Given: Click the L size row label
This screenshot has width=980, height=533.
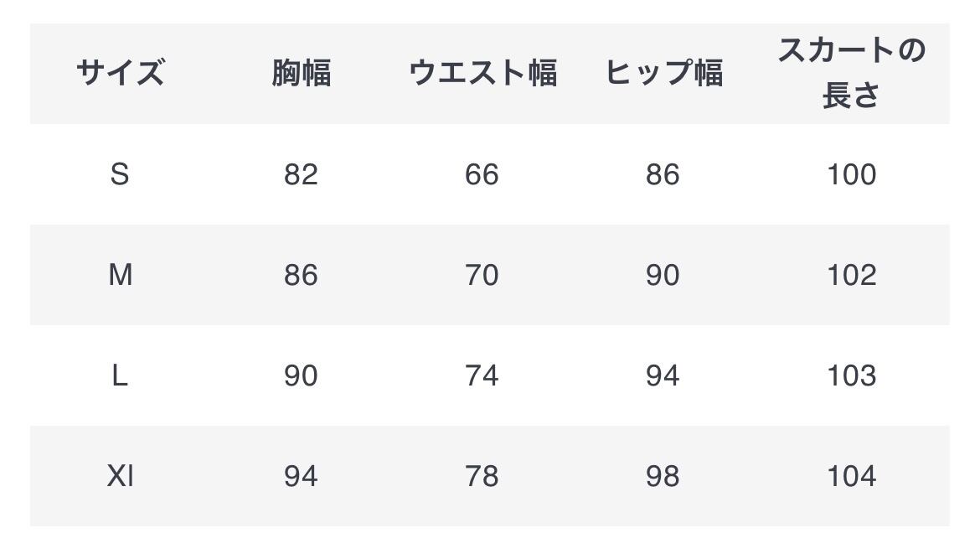Looking at the screenshot, I should coord(120,375).
